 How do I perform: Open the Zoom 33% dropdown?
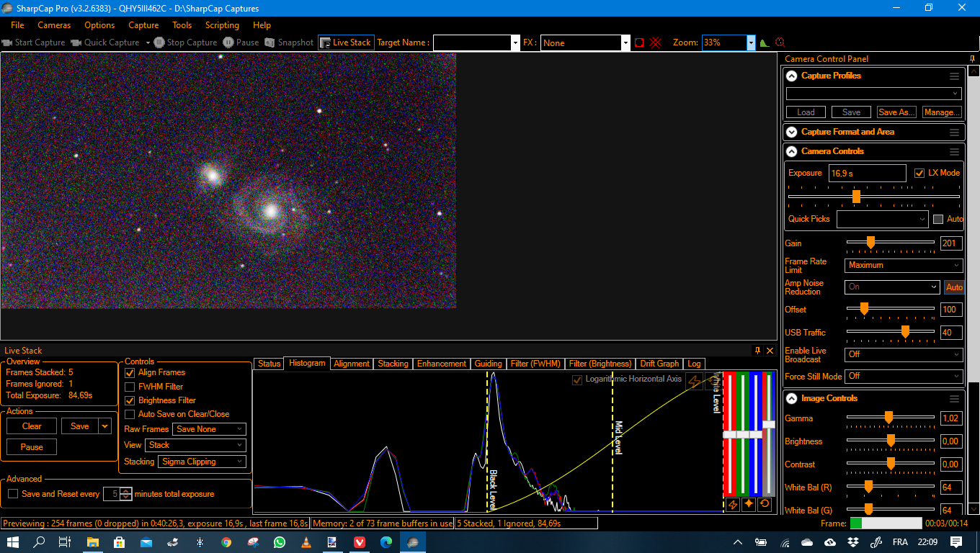(751, 42)
